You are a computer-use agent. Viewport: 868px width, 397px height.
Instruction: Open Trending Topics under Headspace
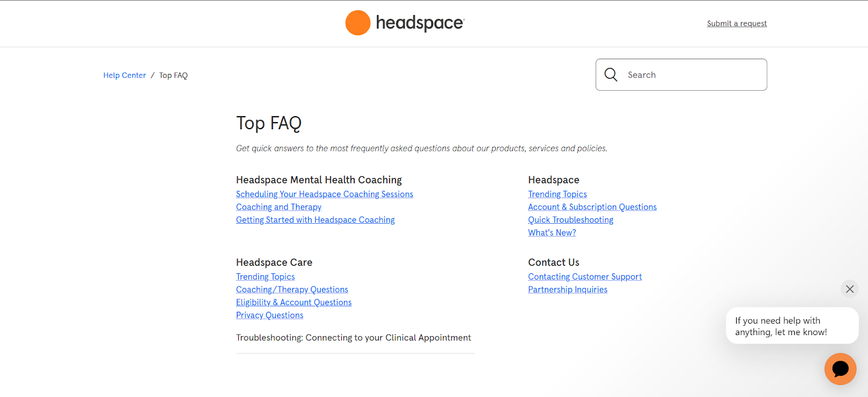[557, 194]
